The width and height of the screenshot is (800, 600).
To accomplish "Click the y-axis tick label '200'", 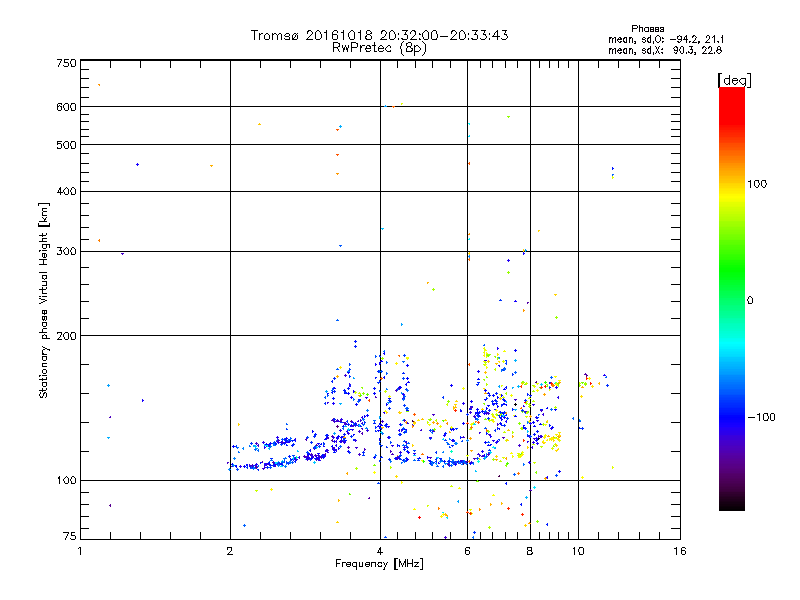I will 66,336.
